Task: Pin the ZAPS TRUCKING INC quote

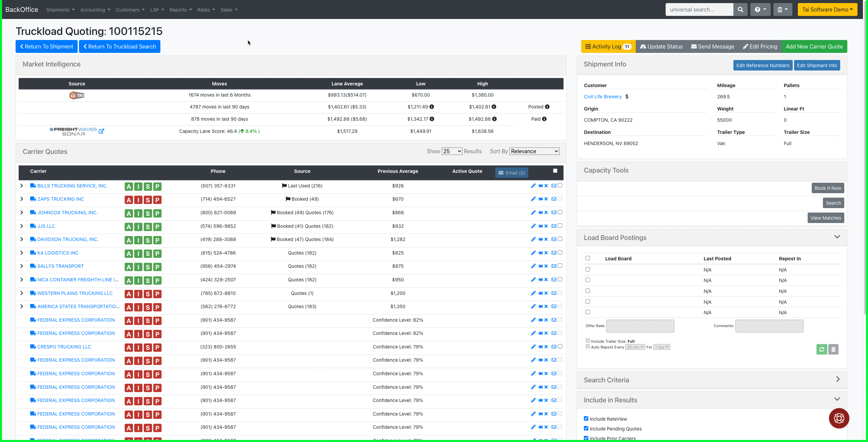Action: pos(540,199)
